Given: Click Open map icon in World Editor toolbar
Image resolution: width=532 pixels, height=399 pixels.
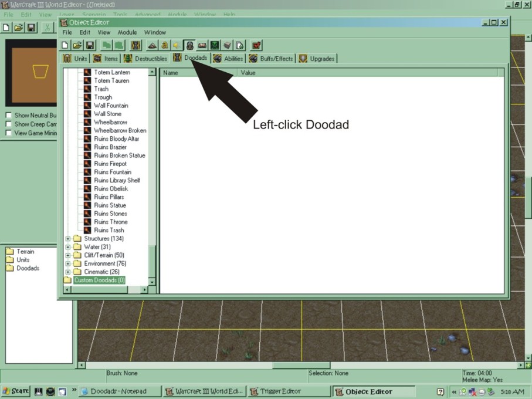Looking at the screenshot, I should pyautogui.click(x=19, y=28).
